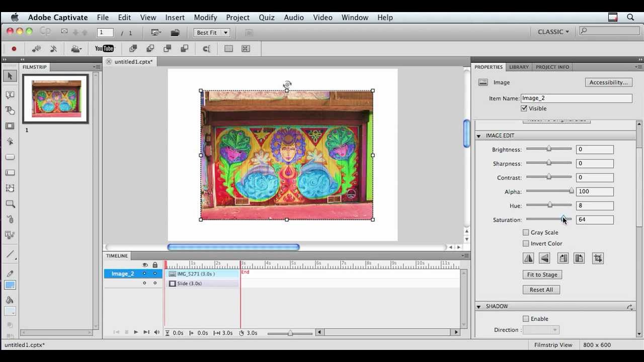644x362 pixels.
Task: Open the Quiz menu
Action: pyautogui.click(x=267, y=18)
